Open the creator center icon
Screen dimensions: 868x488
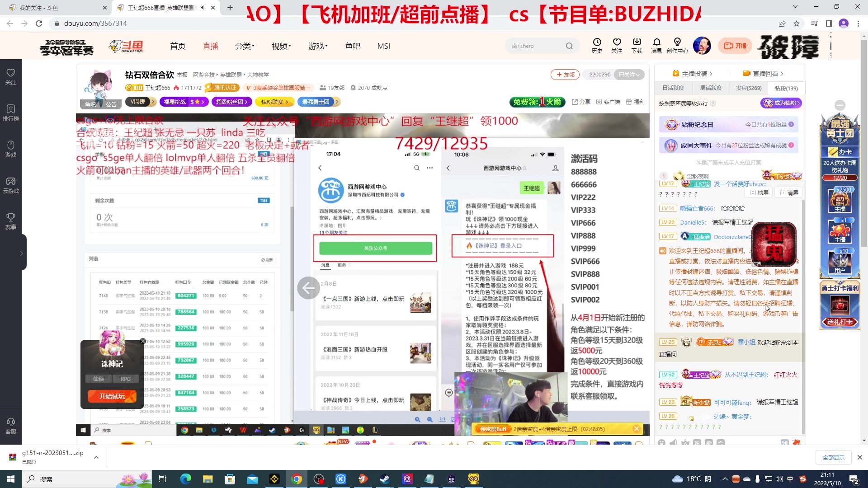click(x=677, y=45)
